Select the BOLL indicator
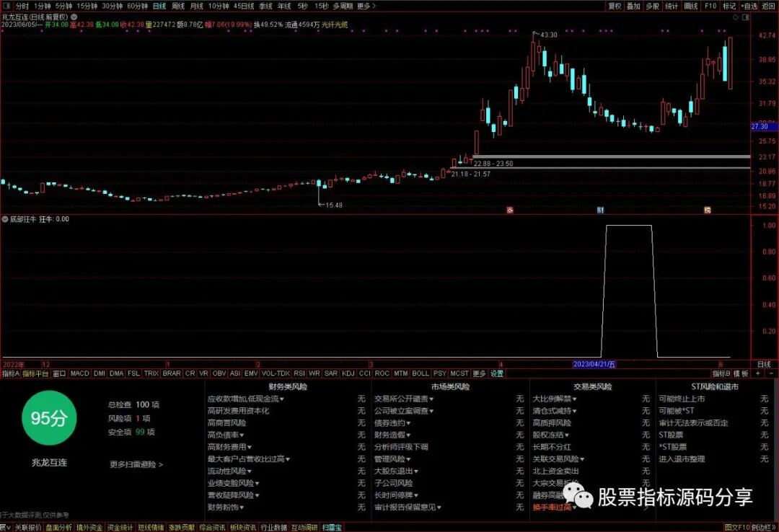Viewport: 779px width, 532px height. (421, 373)
